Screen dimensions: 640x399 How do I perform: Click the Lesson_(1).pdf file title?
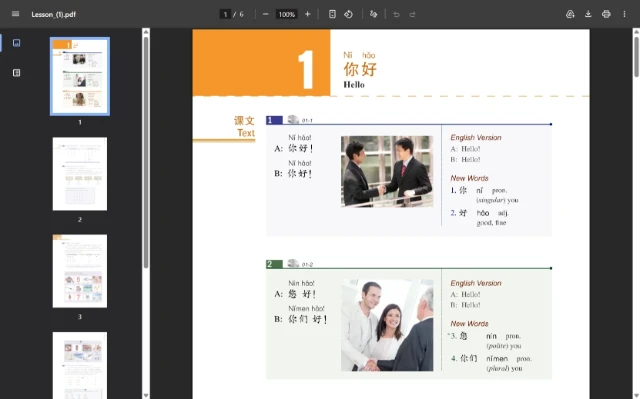pos(53,14)
